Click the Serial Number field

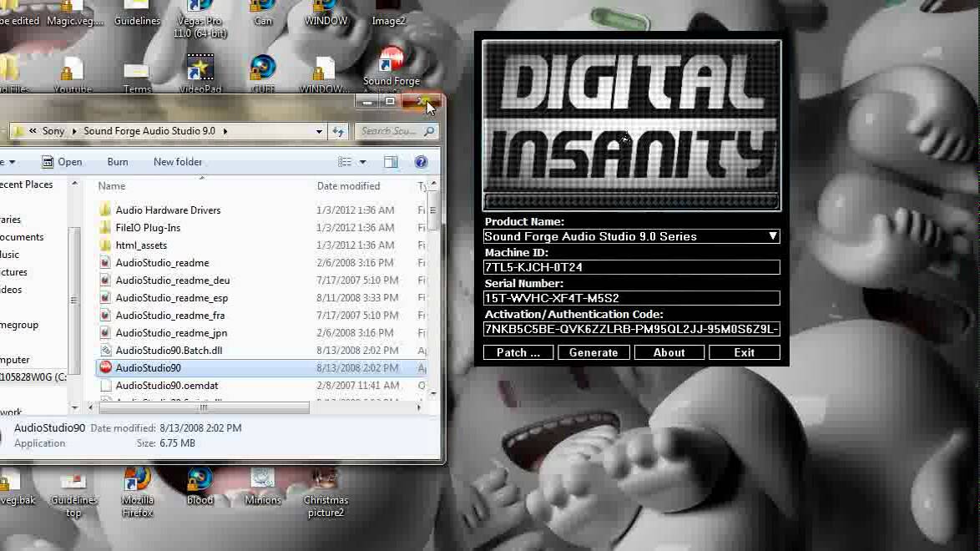coord(631,298)
